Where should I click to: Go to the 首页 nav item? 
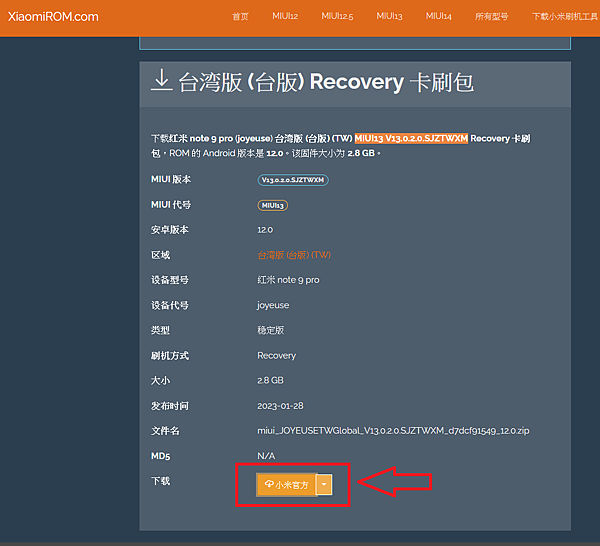pyautogui.click(x=240, y=16)
